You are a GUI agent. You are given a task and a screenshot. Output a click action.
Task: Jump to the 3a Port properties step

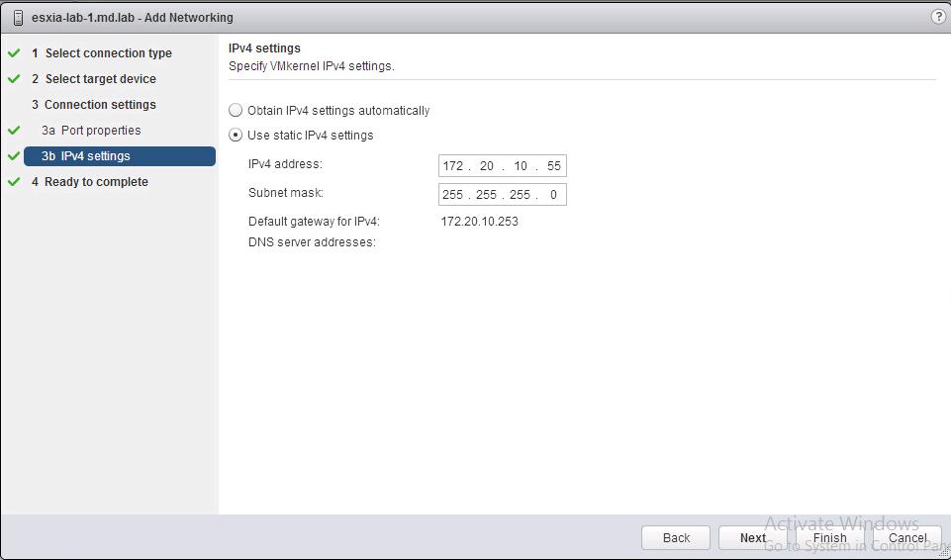point(100,131)
